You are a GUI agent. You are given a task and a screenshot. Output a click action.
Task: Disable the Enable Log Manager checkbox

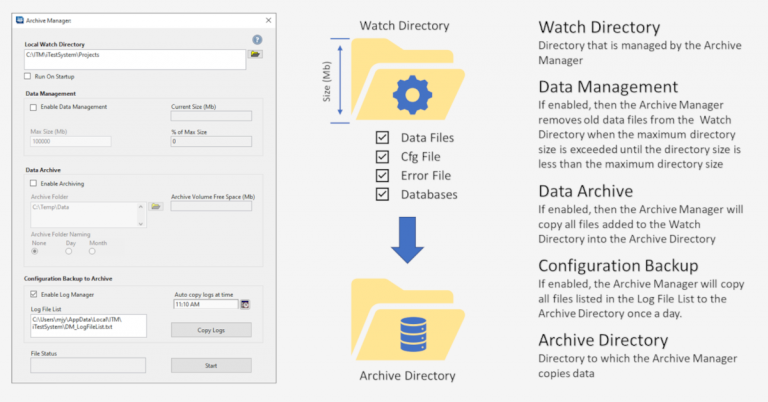click(33, 294)
